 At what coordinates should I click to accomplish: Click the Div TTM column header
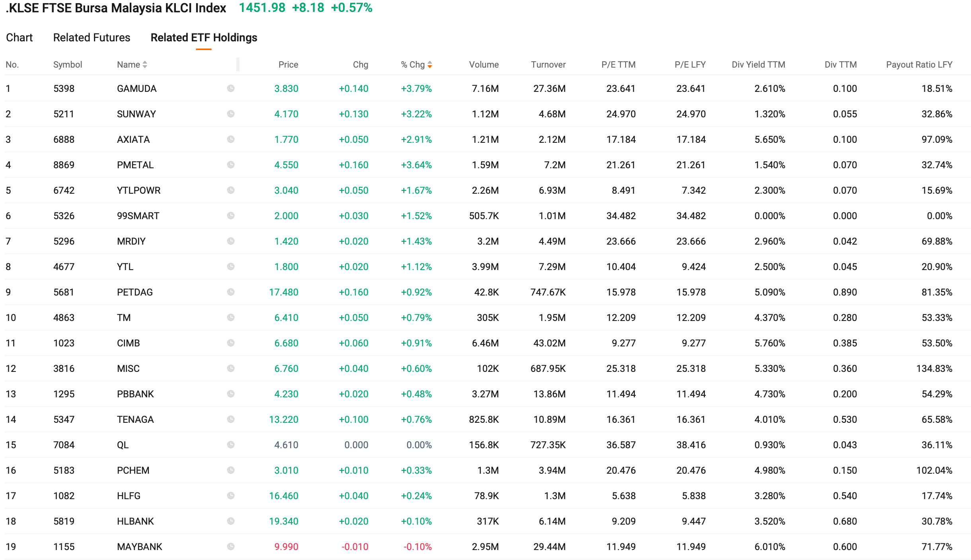(x=840, y=64)
